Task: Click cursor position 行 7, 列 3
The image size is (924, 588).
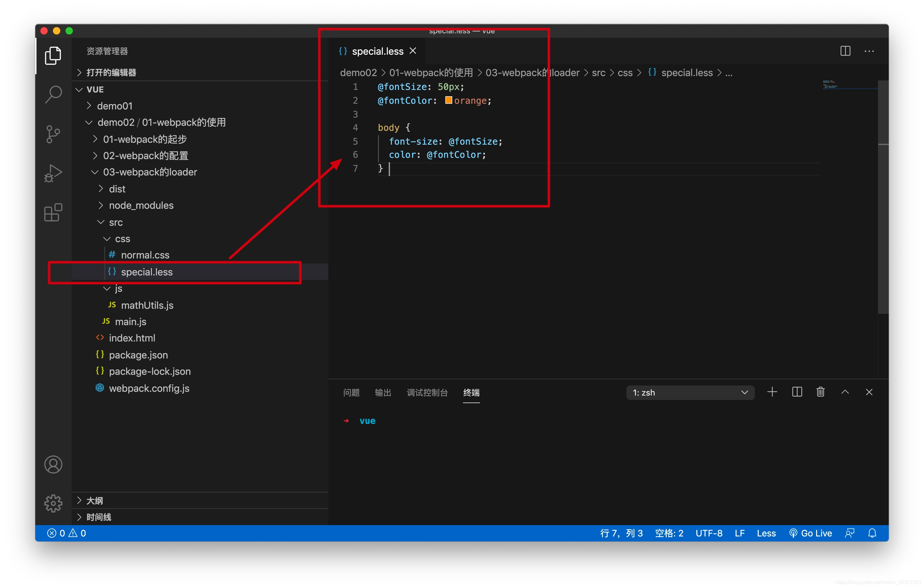Action: (x=621, y=533)
